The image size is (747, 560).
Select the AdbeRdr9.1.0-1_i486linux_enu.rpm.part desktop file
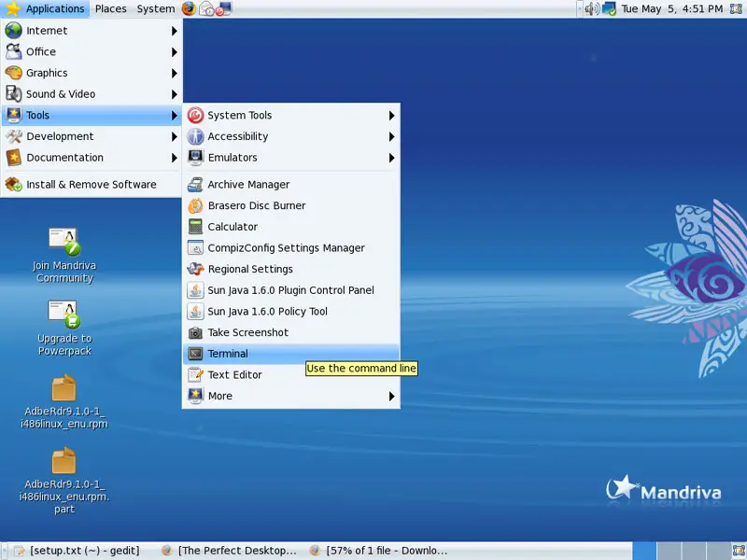coord(64,480)
